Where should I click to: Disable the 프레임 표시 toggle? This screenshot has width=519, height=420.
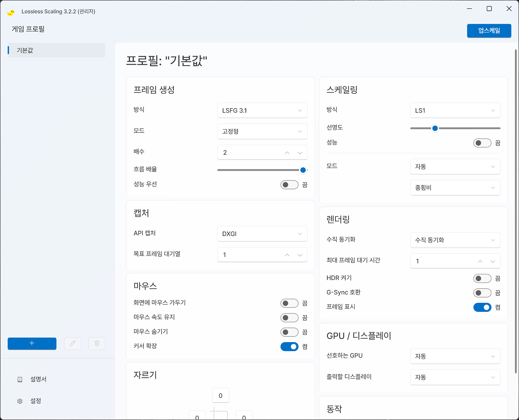pyautogui.click(x=482, y=307)
